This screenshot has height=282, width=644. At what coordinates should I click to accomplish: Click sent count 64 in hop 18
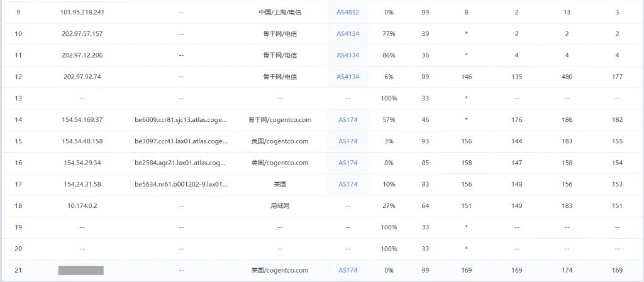point(426,206)
